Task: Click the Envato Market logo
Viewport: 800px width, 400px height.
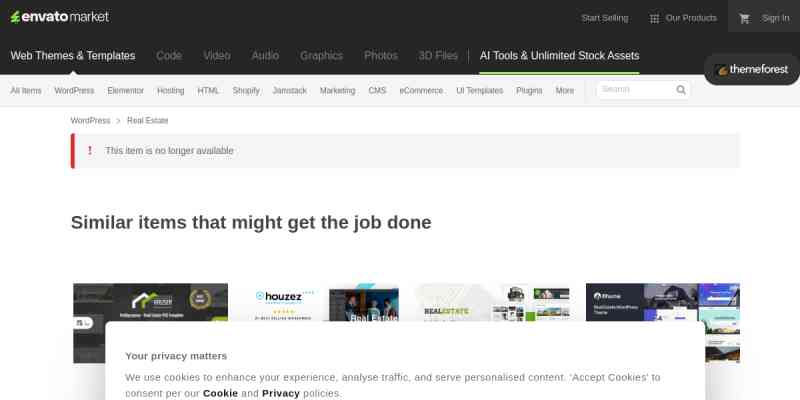Action: point(59,17)
